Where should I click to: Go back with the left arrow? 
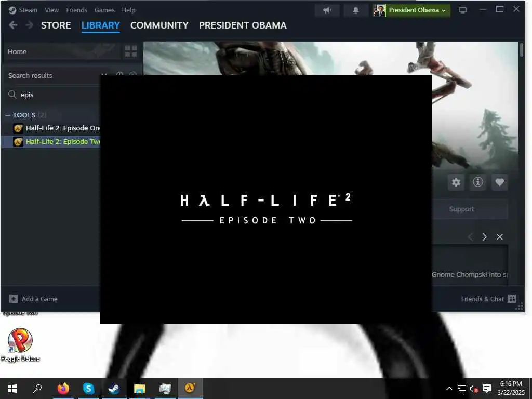(x=13, y=25)
